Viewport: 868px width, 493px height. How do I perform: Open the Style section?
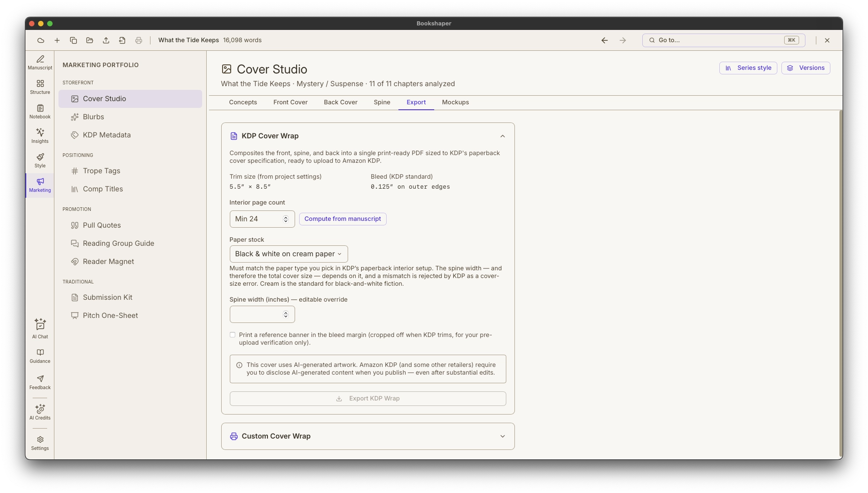40,161
